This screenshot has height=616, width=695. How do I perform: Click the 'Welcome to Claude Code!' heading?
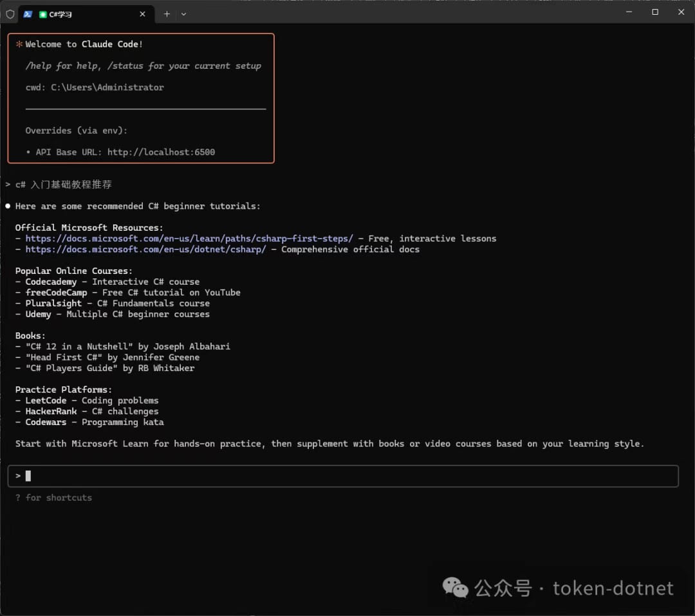click(84, 44)
